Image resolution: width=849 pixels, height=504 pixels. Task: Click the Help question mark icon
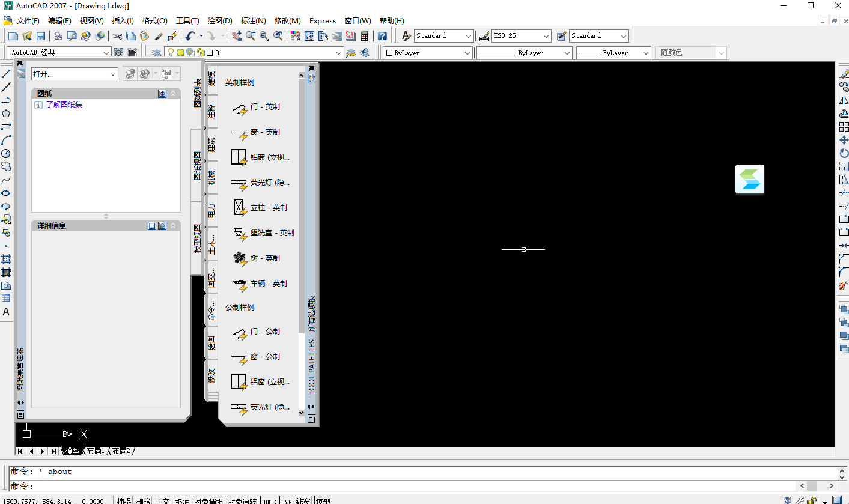pos(382,36)
